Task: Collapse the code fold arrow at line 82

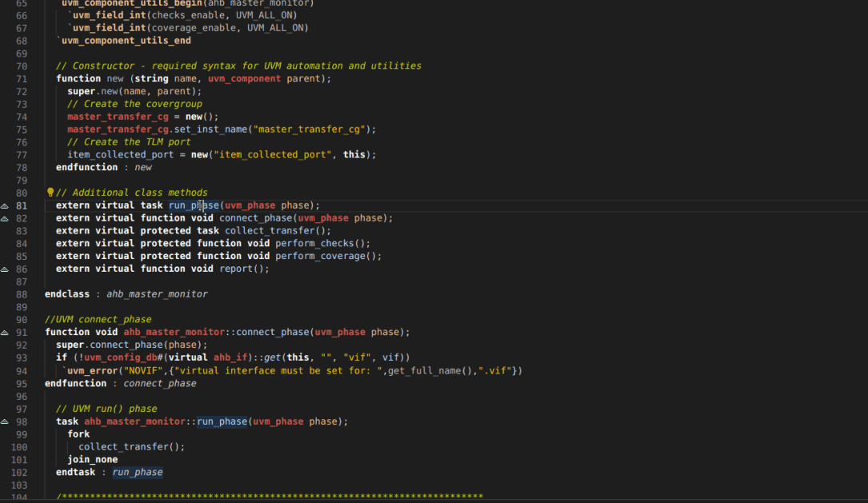Action: coord(6,218)
